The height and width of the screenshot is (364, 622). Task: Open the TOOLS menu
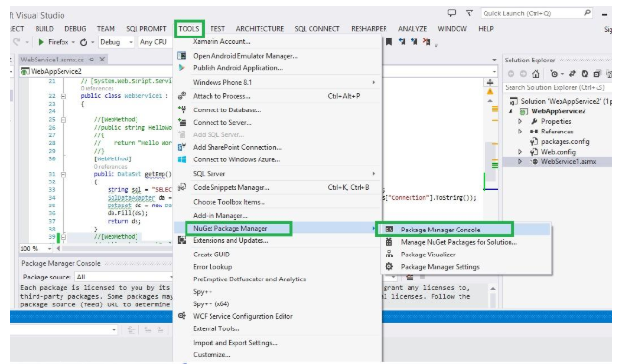[188, 29]
